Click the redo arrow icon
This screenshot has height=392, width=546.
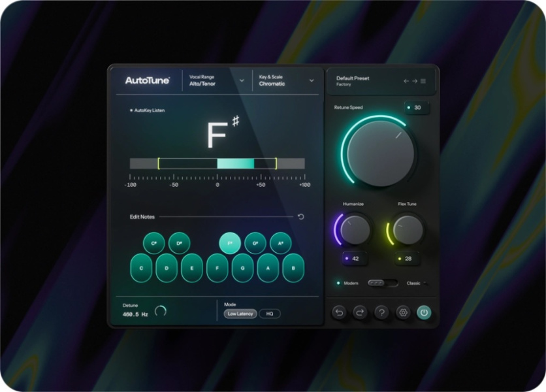(x=360, y=312)
